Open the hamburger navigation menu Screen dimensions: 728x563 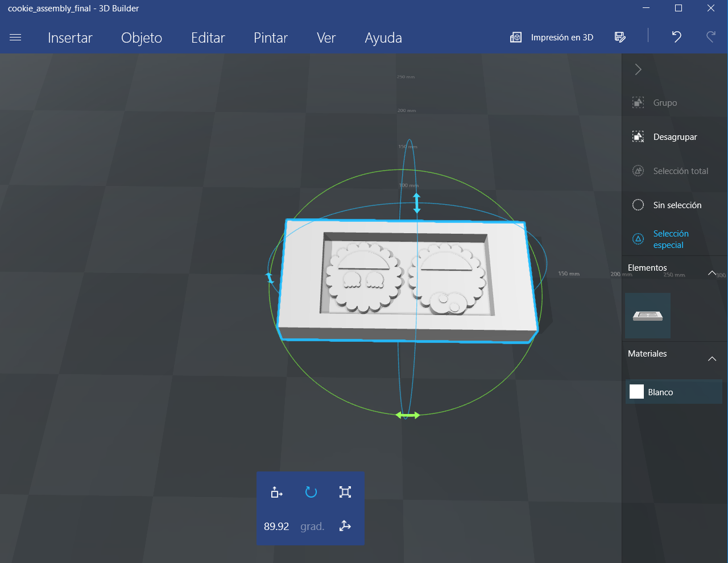click(15, 38)
